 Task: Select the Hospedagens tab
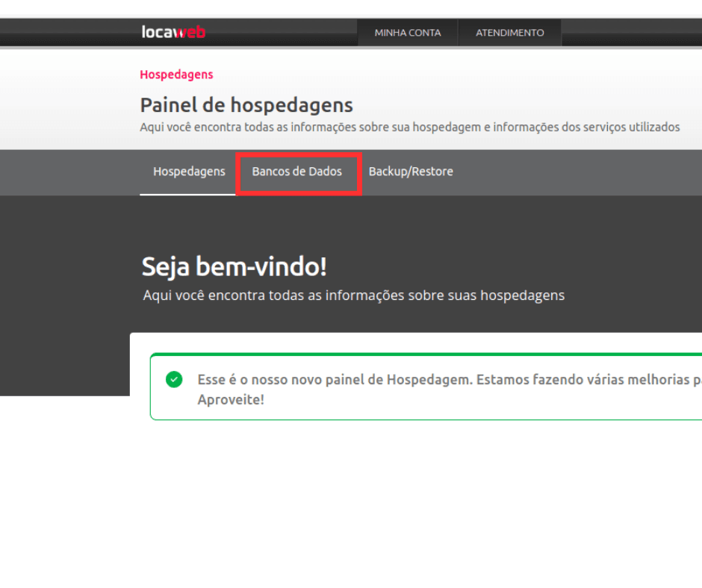point(189,172)
